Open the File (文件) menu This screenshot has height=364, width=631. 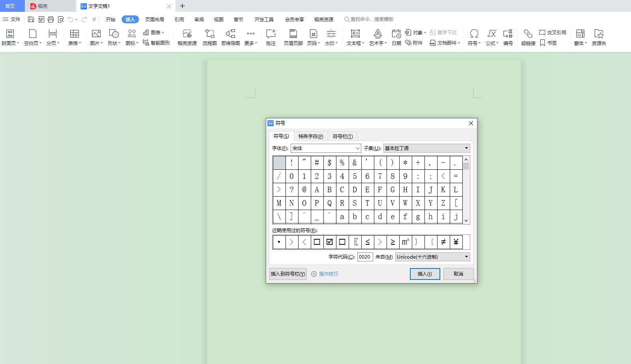[11, 19]
